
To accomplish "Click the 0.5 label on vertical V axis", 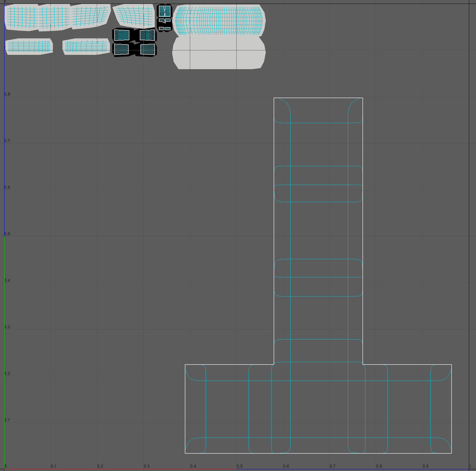I will point(7,234).
